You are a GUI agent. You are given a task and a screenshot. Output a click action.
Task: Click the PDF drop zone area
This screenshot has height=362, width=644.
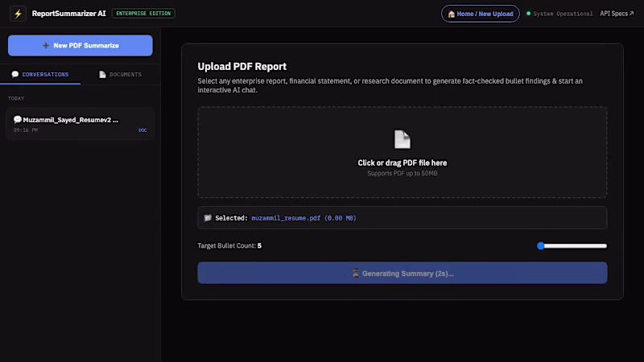click(x=402, y=152)
